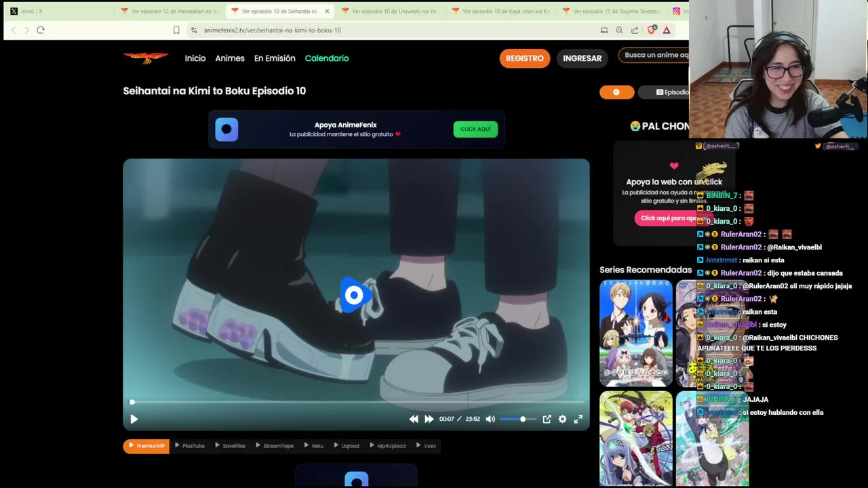The height and width of the screenshot is (488, 868).
Task: Open the player's pop-out window icon
Action: pyautogui.click(x=547, y=420)
